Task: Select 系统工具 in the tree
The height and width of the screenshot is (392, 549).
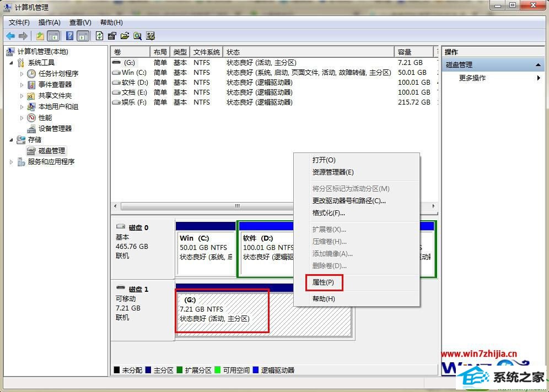Action: [41, 63]
